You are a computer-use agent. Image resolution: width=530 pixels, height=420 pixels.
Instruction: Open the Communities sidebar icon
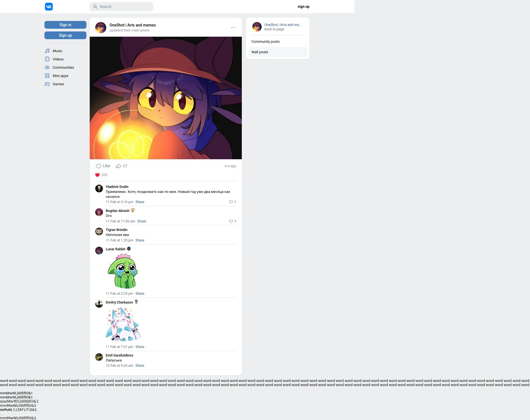coord(47,68)
